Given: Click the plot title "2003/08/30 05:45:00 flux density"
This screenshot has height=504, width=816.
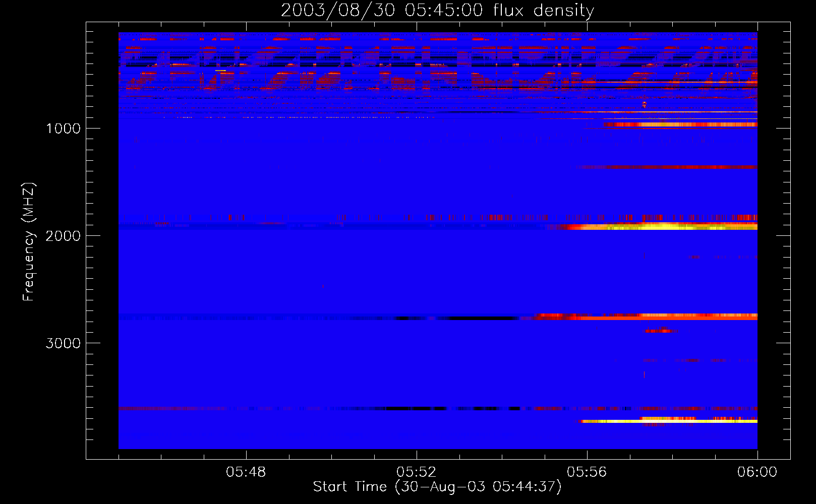Looking at the screenshot, I should tap(437, 10).
